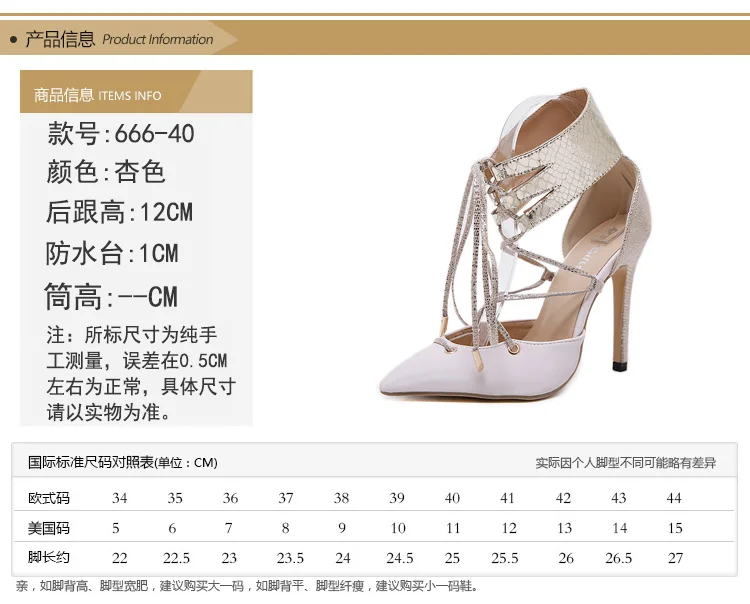Image resolution: width=750 pixels, height=604 pixels.
Task: Click the 商品信息 ITEMS INFO banner
Action: click(136, 92)
